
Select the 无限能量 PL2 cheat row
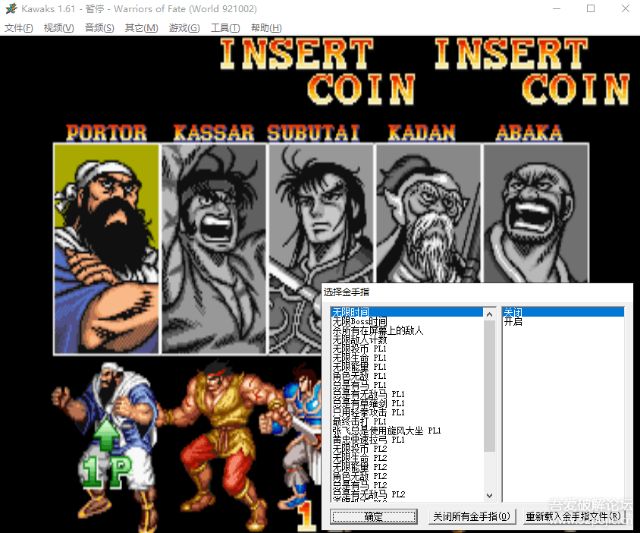pyautogui.click(x=407, y=466)
